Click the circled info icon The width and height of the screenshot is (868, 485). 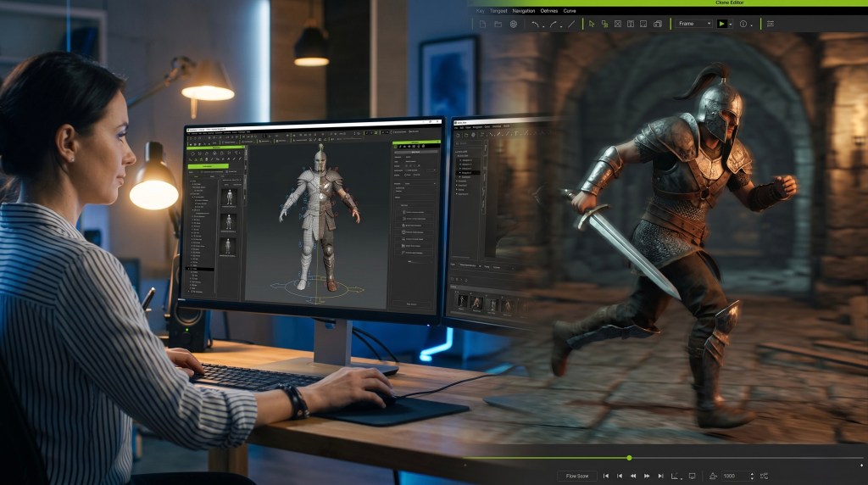(743, 24)
